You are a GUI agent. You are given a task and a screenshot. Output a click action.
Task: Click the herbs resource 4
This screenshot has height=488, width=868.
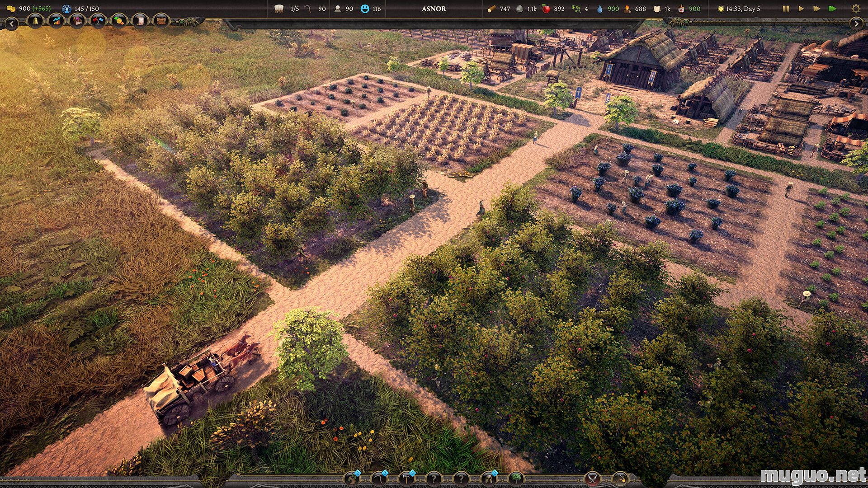580,9
